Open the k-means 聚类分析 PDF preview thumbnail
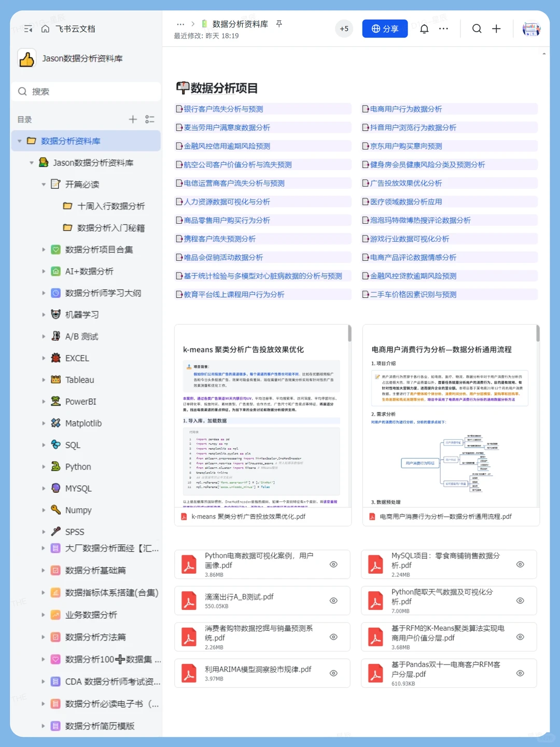This screenshot has width=560, height=747. 262,416
